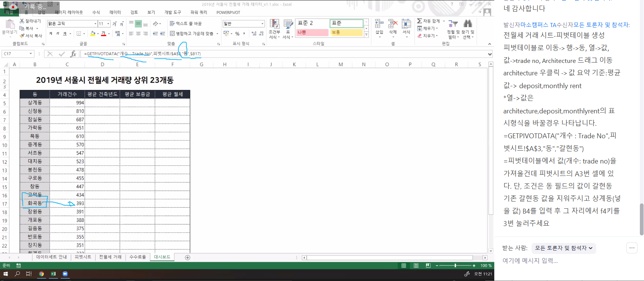Open chat recipient dropdown 모든 토론자 및 참석자
The height and width of the screenshot is (281, 644).
click(x=563, y=248)
